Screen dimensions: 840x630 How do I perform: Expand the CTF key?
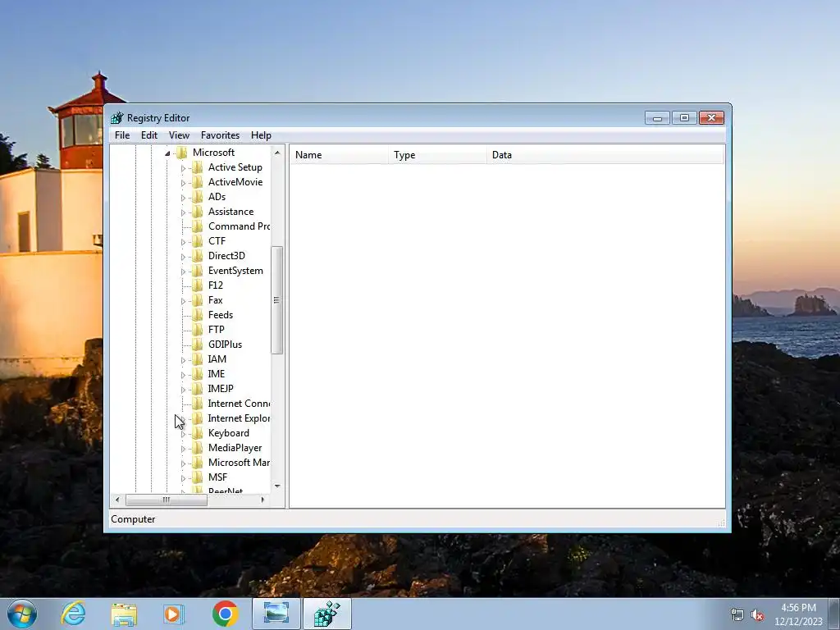pyautogui.click(x=183, y=242)
